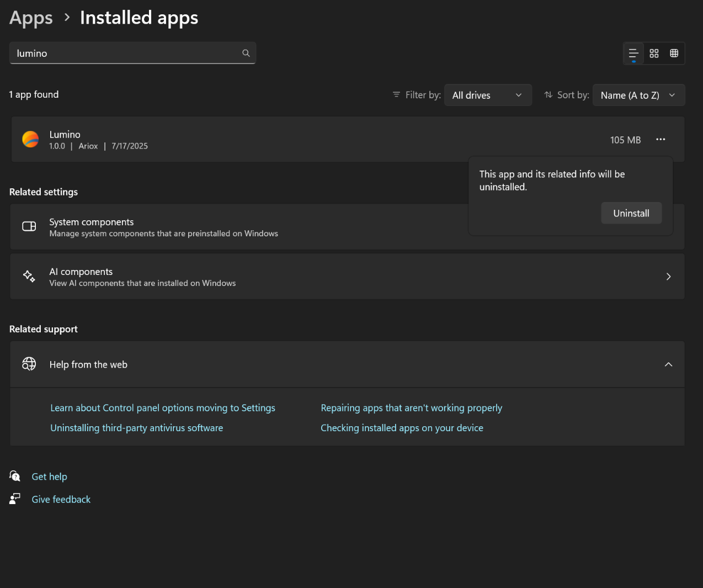This screenshot has width=703, height=588.
Task: Click the Related settings heading
Action: point(44,192)
